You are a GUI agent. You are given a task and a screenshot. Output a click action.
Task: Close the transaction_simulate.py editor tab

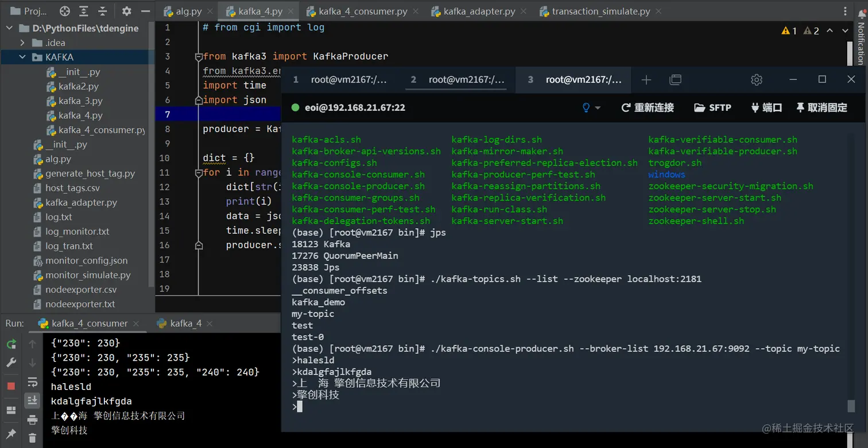[x=658, y=11]
